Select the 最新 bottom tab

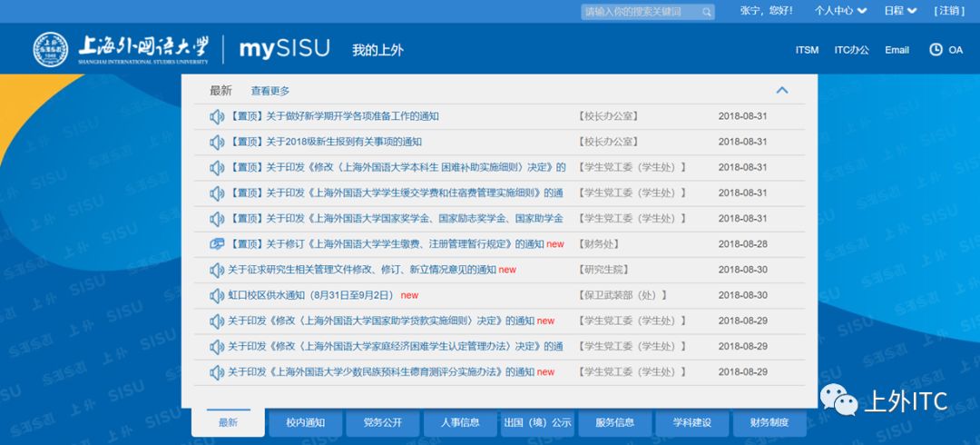point(228,422)
